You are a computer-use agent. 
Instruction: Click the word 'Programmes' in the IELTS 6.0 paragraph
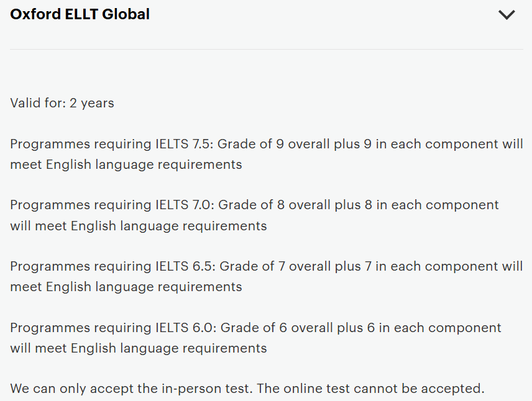[x=49, y=327]
